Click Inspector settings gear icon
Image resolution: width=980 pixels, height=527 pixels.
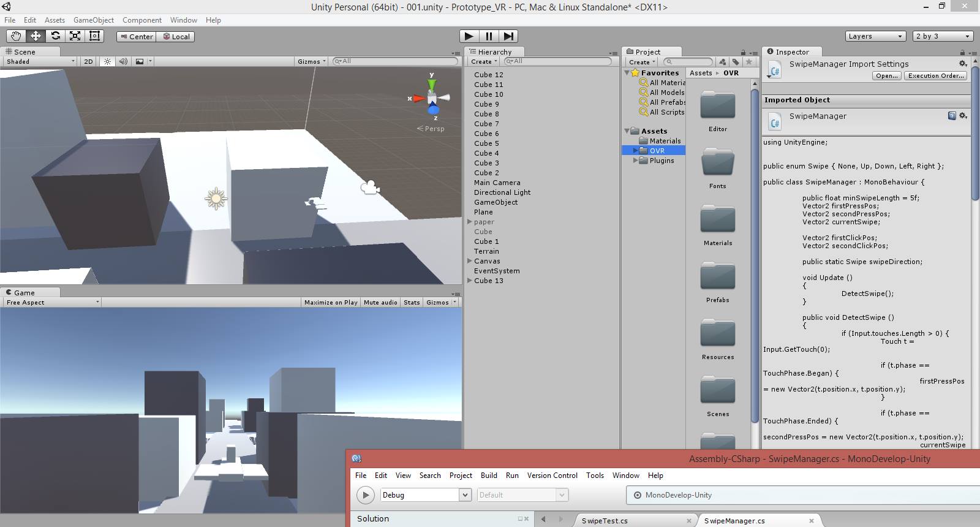tap(963, 63)
